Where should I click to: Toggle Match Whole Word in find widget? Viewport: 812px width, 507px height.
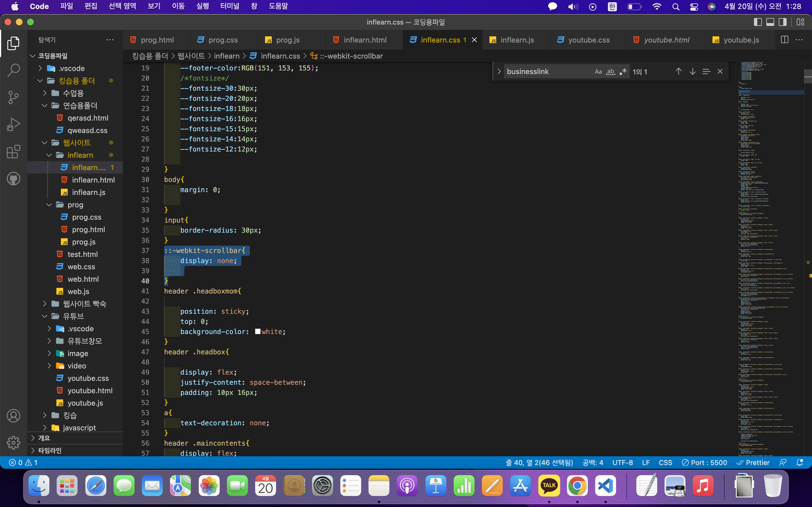[610, 72]
